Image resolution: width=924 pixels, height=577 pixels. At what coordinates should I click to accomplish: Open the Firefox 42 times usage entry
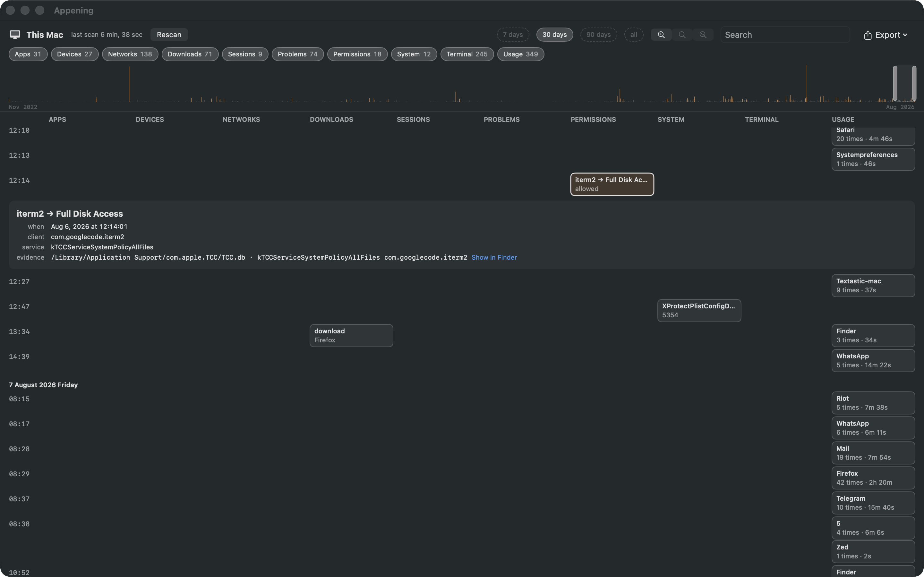tap(873, 478)
